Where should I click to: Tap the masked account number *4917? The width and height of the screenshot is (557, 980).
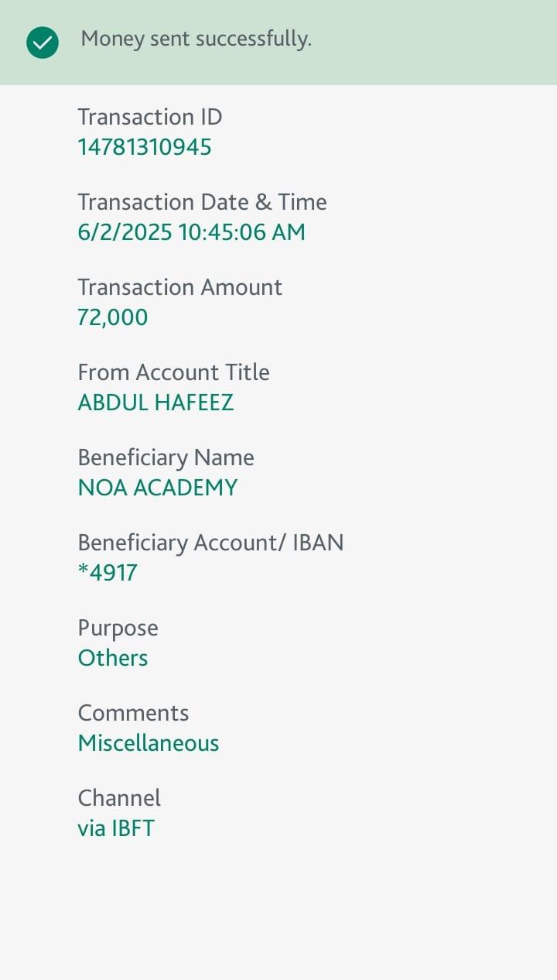(108, 573)
